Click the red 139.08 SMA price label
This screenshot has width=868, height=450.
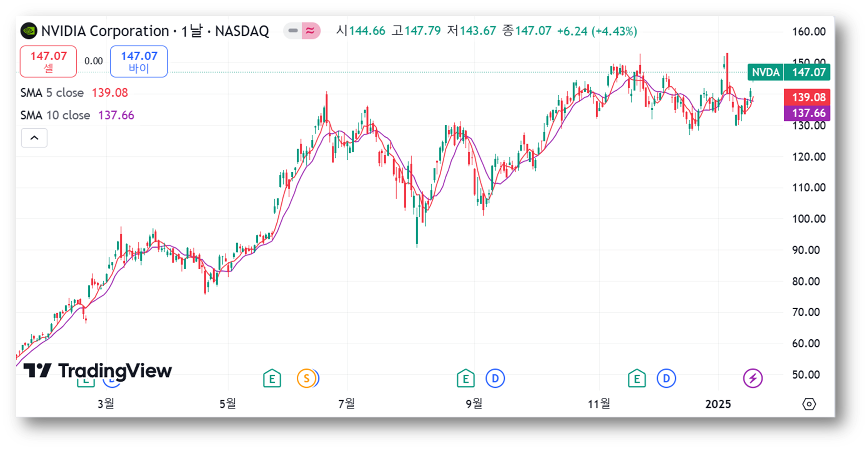(807, 97)
